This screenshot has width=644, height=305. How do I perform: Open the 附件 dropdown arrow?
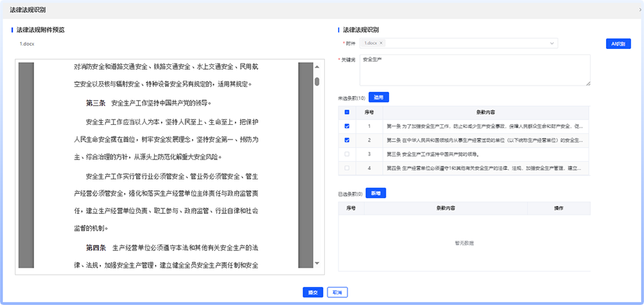(x=551, y=43)
